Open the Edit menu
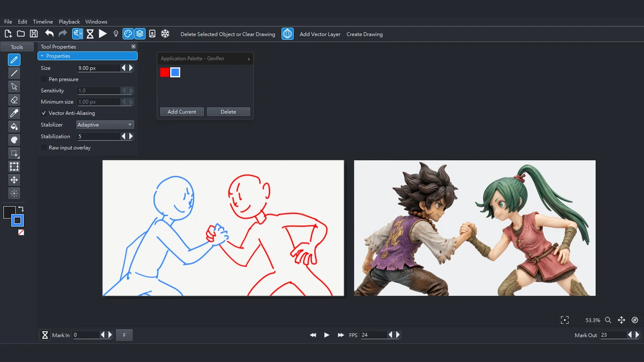 [23, 21]
